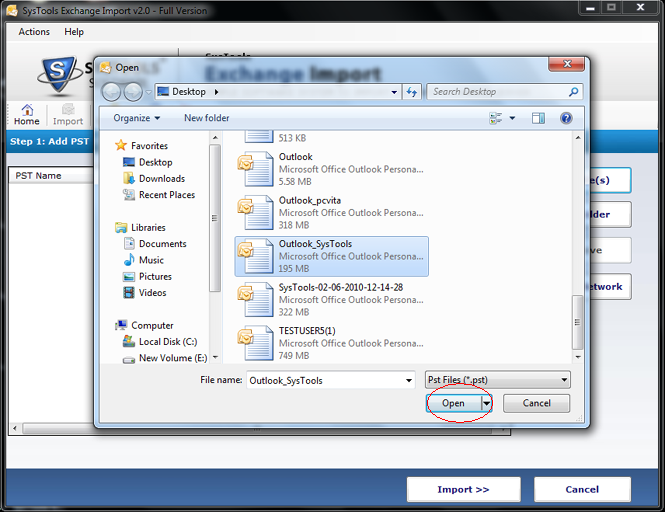Click the Favorites star icon
Viewport: 665px width, 512px height.
121,145
